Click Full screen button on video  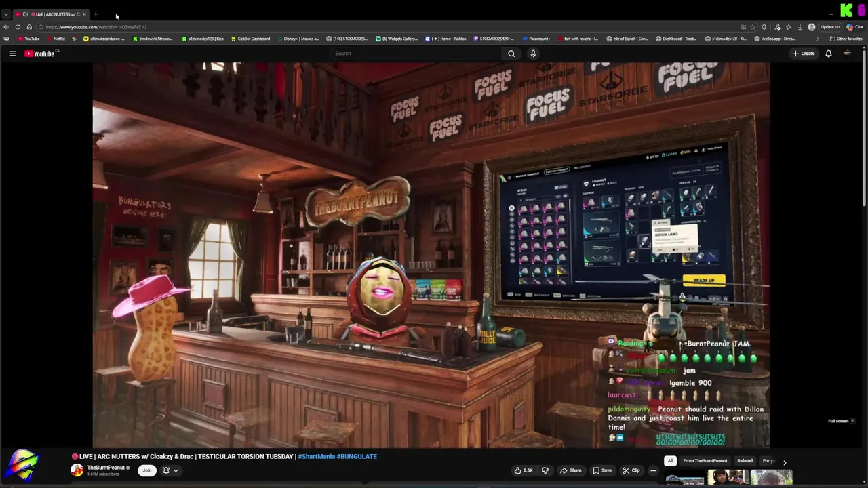[841, 421]
